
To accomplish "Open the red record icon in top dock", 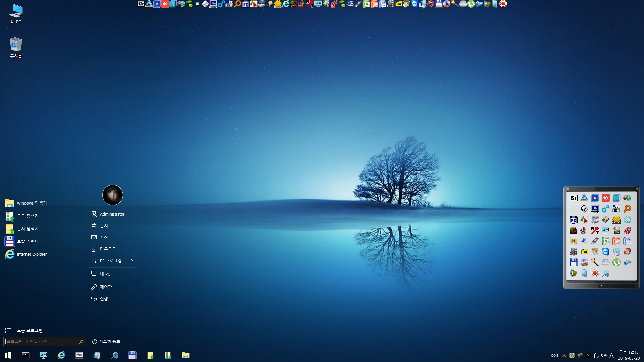I will click(503, 4).
